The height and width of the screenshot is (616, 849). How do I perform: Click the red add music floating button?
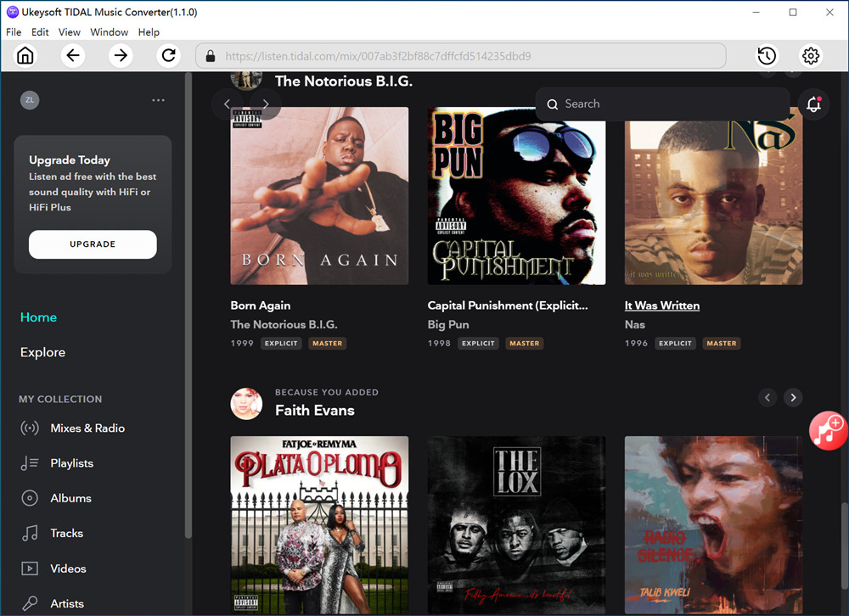pyautogui.click(x=828, y=430)
